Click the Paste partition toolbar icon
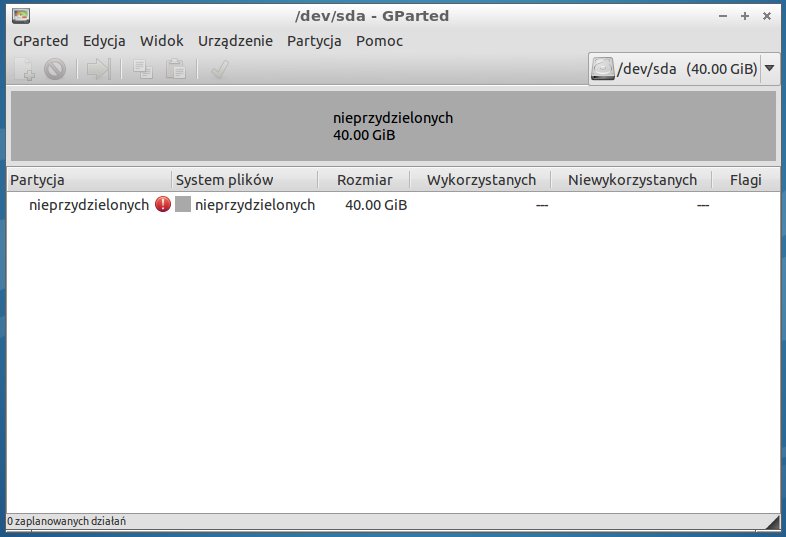Viewport: 786px width, 537px height. (x=175, y=69)
